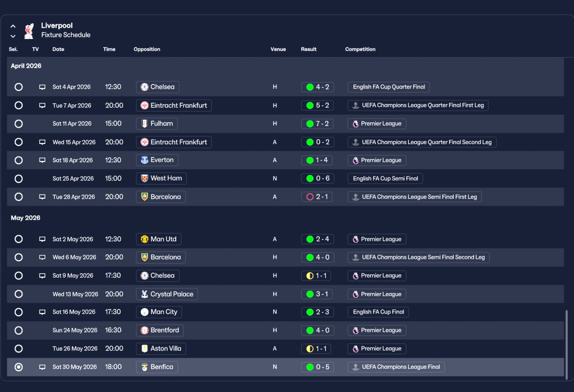Select radio for Benfica final row

(x=18, y=367)
